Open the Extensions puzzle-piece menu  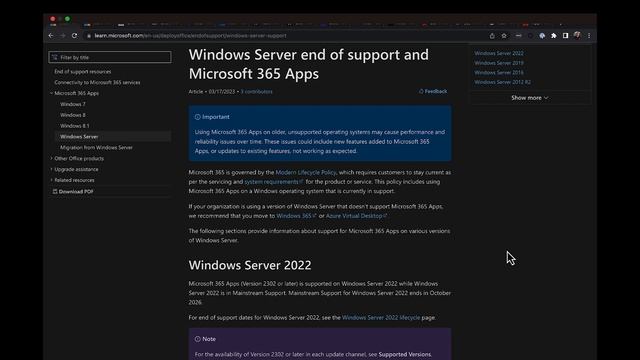click(x=553, y=36)
